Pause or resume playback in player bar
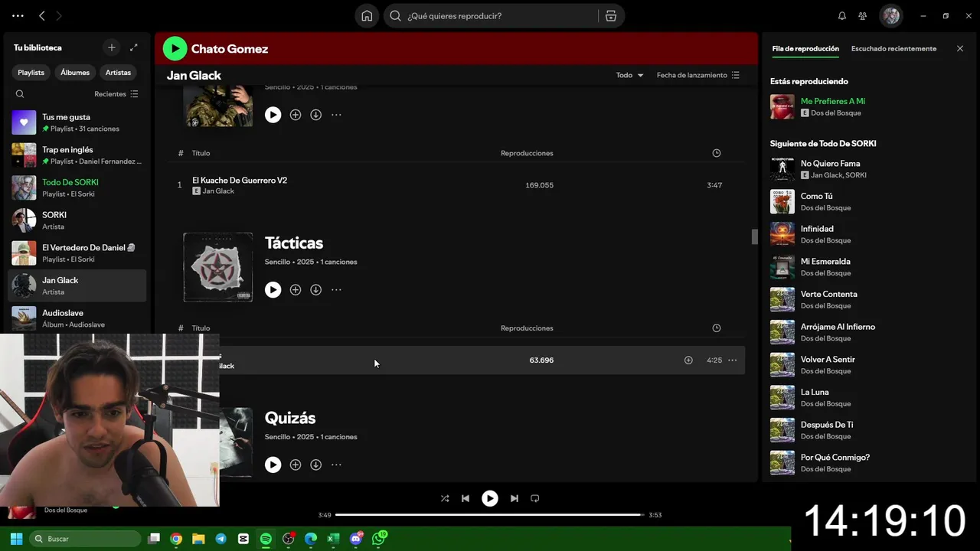 (x=490, y=498)
